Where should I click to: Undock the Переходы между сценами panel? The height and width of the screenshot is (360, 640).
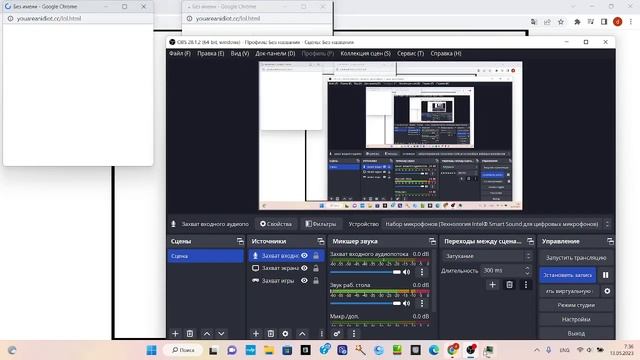coord(530,241)
